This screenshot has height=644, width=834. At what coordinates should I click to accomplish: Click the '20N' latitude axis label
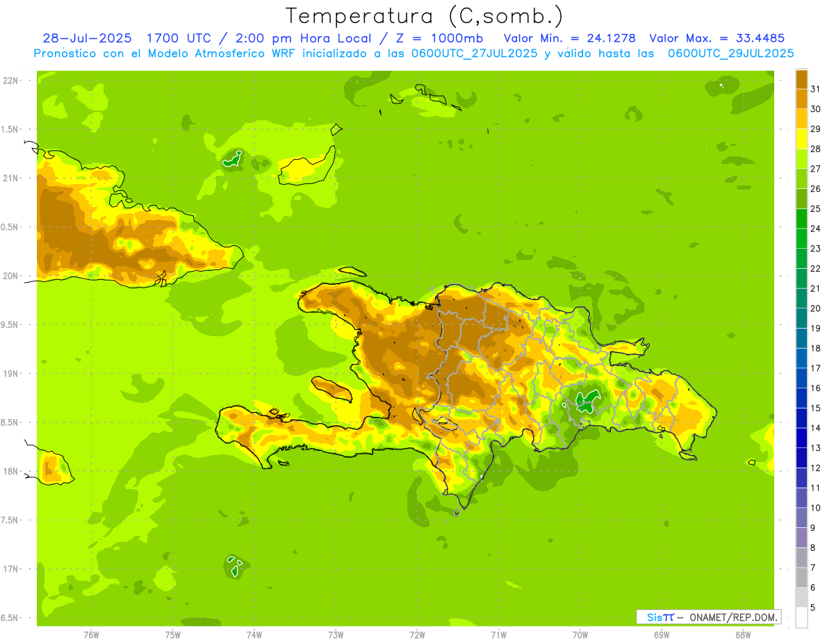(10, 276)
